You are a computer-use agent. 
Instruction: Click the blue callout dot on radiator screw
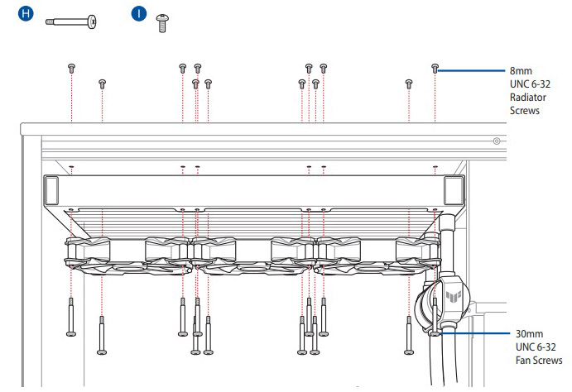tap(438, 71)
